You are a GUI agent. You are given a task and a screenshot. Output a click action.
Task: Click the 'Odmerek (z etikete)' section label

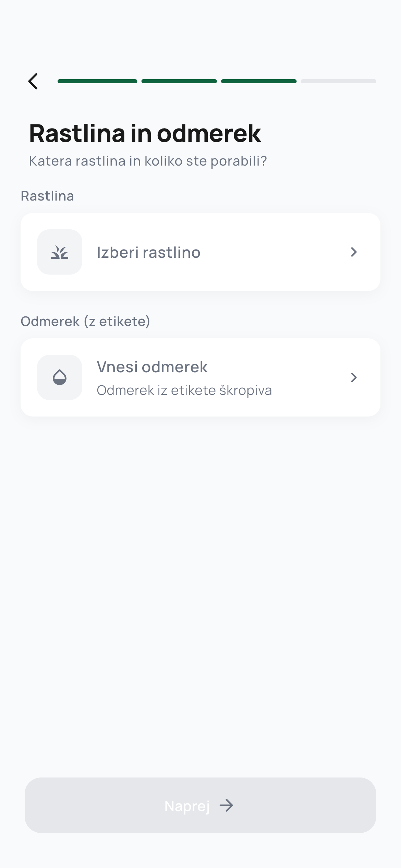85,322
